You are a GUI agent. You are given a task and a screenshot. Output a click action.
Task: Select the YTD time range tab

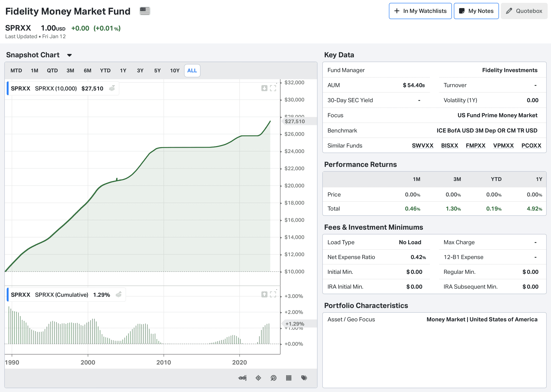(x=105, y=70)
